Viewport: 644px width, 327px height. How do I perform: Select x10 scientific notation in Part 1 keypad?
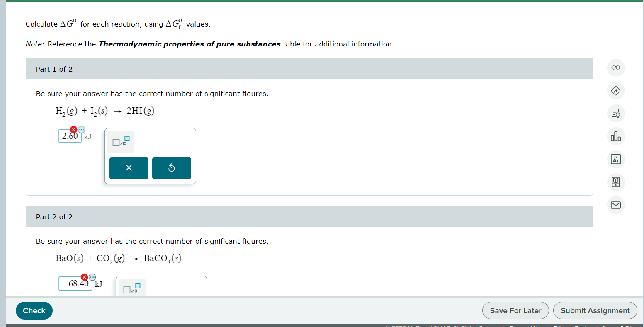(120, 142)
